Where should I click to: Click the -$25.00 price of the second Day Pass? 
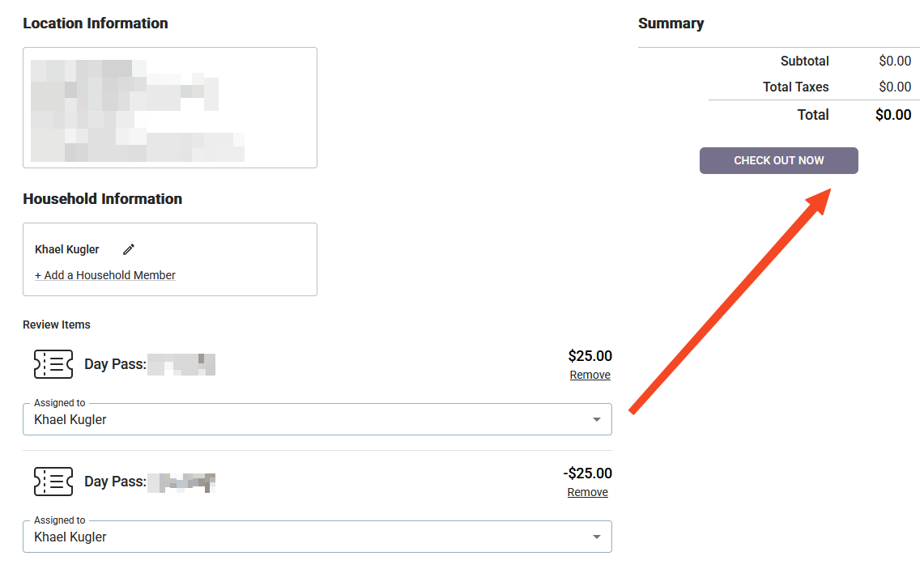click(587, 473)
